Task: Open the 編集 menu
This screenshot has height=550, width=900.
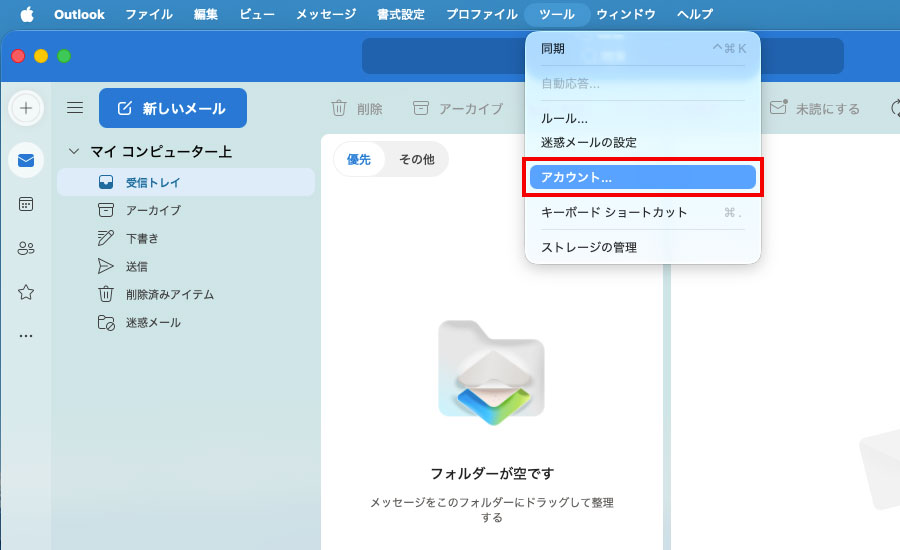Action: (205, 14)
